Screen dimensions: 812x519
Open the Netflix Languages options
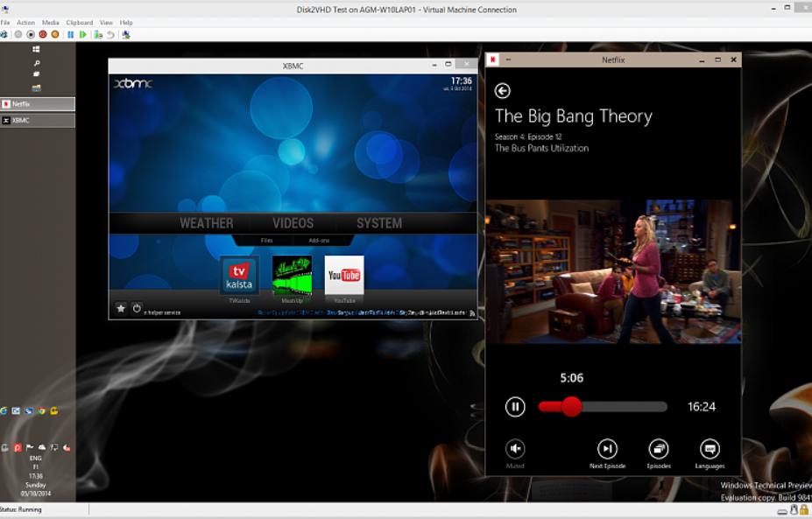(x=710, y=449)
